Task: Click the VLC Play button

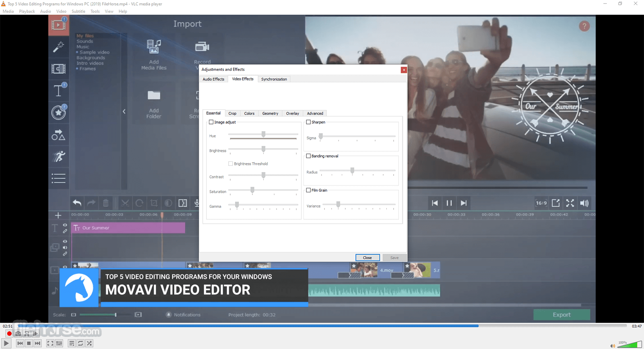Action: 6,343
